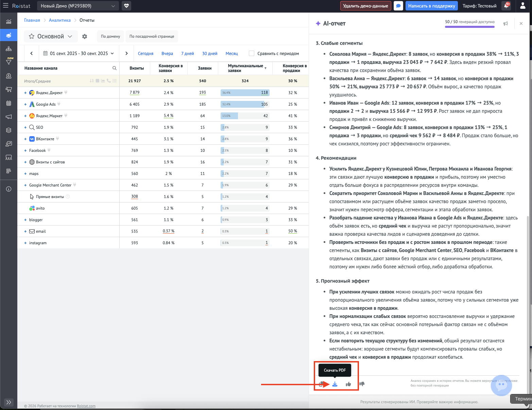Screen dimensions: 532x410
Task: Switch to По домену grouping
Action: (x=110, y=36)
